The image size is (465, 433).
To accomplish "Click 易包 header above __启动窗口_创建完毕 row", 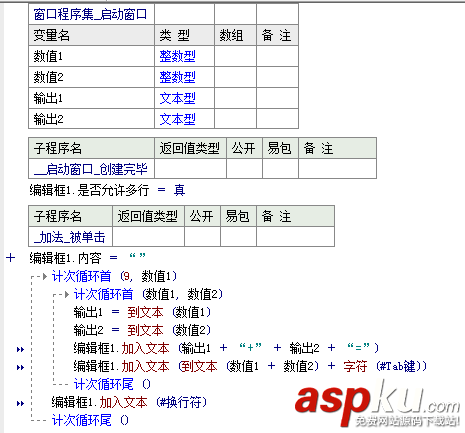I will pyautogui.click(x=280, y=148).
